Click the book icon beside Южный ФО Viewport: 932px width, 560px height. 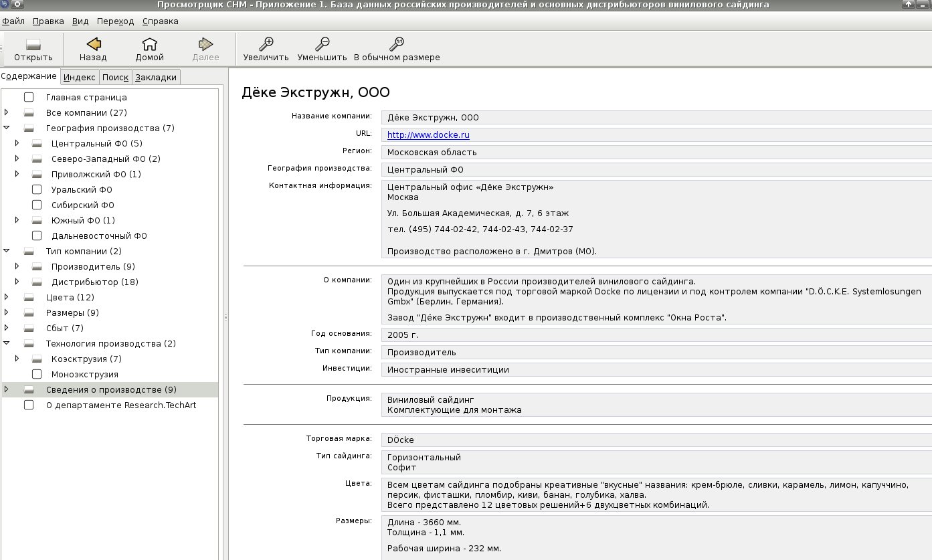(37, 220)
